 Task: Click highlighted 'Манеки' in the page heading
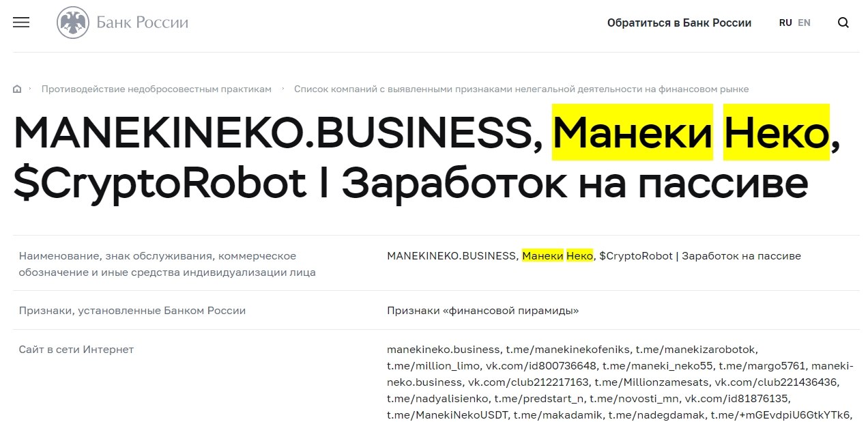pos(633,132)
